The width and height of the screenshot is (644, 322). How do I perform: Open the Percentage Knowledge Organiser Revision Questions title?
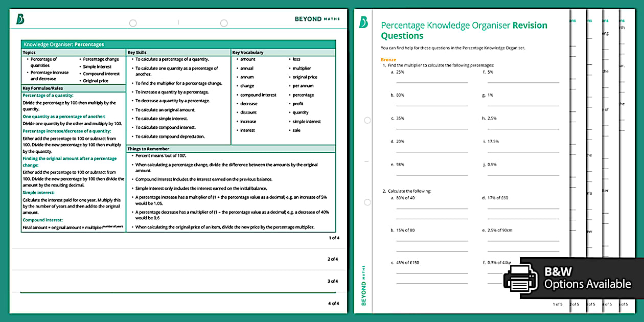[x=464, y=30]
